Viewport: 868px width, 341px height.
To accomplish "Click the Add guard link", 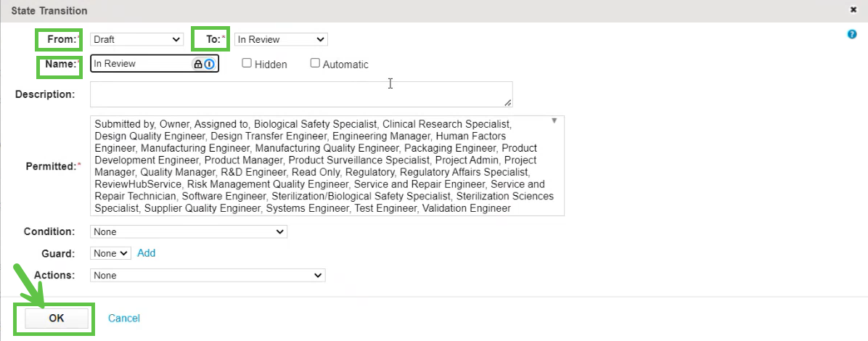I will [147, 253].
